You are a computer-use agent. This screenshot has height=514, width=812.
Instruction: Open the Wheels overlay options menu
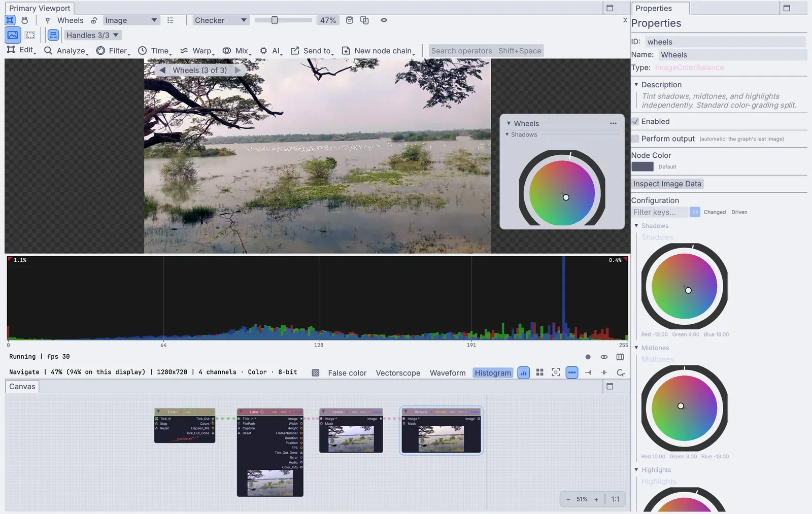tap(613, 123)
